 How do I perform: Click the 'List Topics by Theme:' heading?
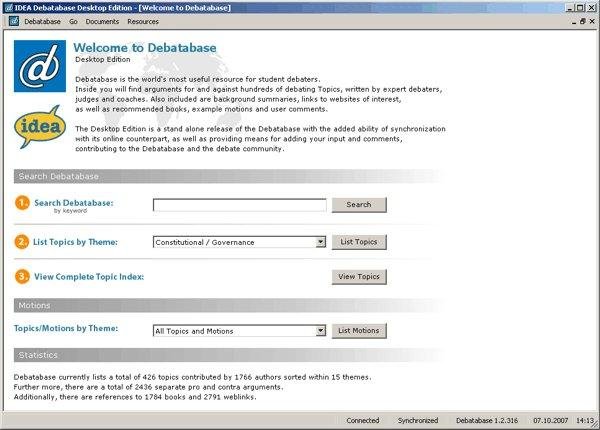pos(75,242)
